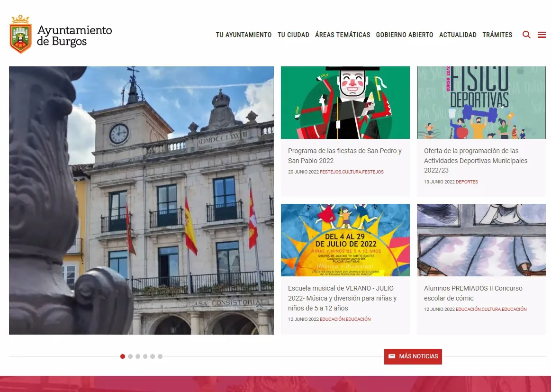The image size is (551, 392).
Task: Go to the Actualidad section
Action: 458,35
